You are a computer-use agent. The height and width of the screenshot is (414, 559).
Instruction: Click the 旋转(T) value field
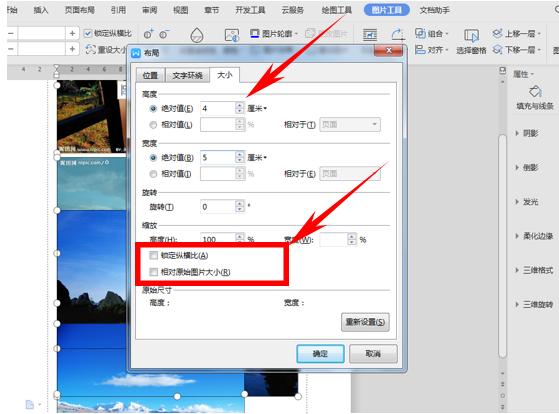(x=217, y=207)
